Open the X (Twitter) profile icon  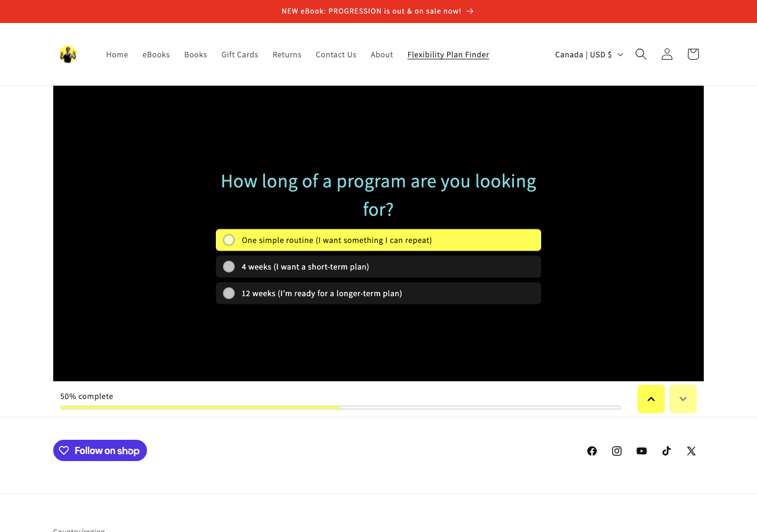pyautogui.click(x=691, y=451)
